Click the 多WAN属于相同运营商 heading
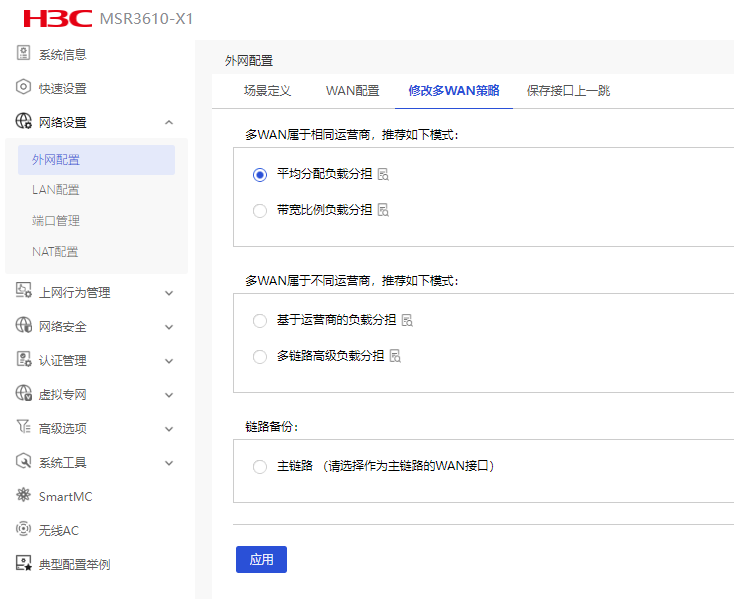The image size is (734, 599). pos(352,135)
